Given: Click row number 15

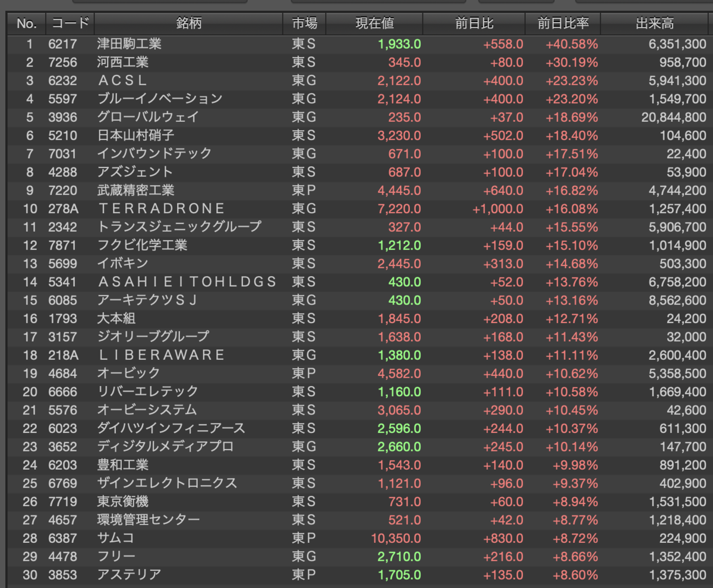Looking at the screenshot, I should click(x=30, y=300).
